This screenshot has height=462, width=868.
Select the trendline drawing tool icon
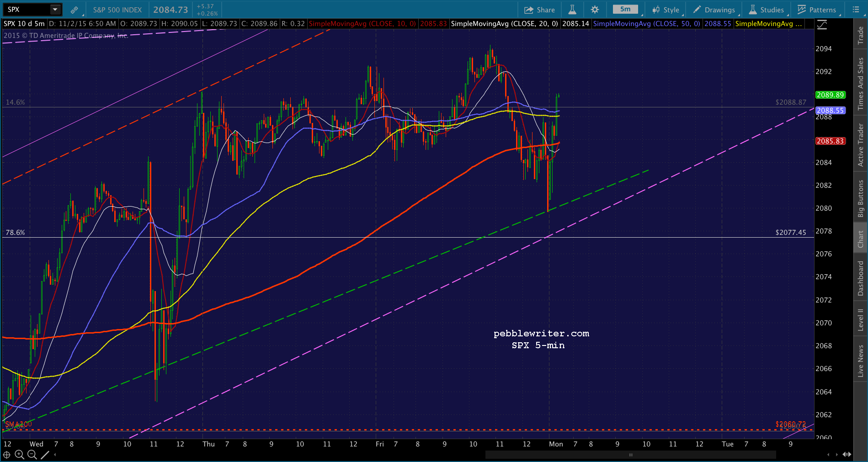pos(45,455)
